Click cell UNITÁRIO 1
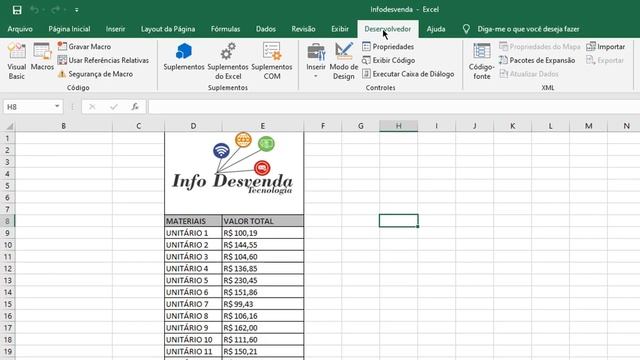Screen dimensions: 640x360 click(193, 233)
